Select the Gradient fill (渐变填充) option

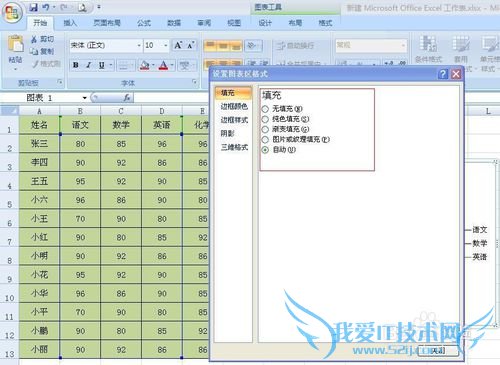pos(265,129)
